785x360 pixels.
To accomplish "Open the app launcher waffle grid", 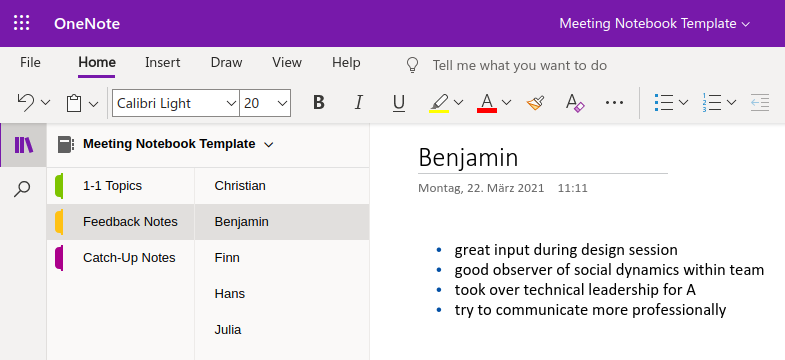I will [22, 23].
